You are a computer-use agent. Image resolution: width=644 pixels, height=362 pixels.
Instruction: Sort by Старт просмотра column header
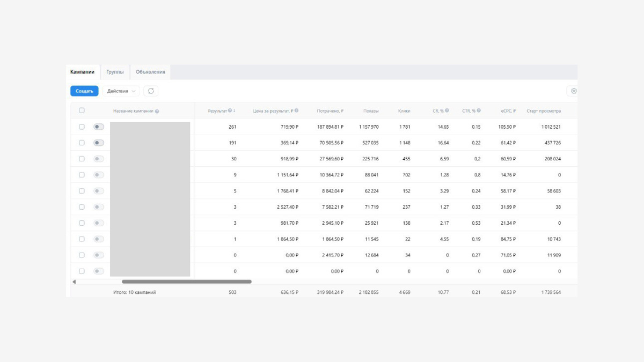tap(544, 111)
